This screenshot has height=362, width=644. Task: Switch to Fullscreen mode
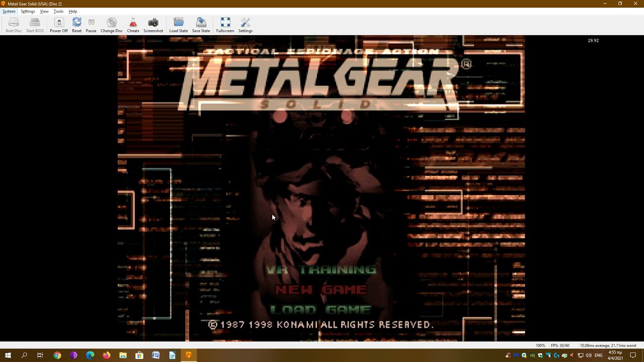225,25
